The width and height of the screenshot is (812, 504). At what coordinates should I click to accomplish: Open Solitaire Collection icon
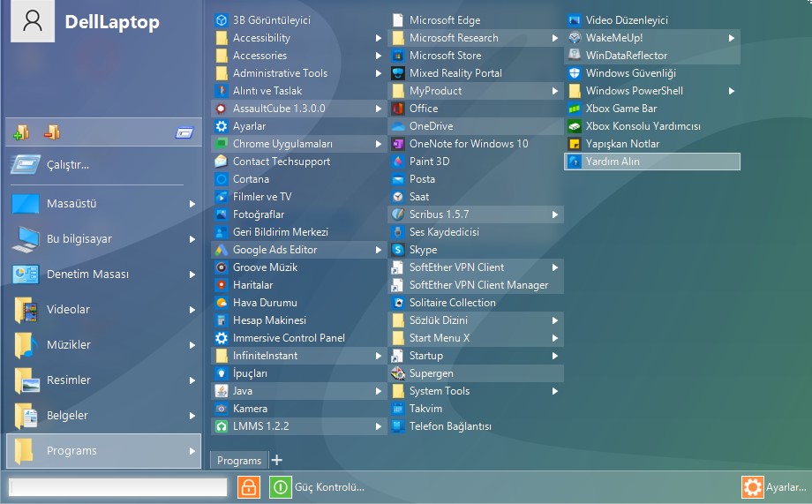click(398, 303)
